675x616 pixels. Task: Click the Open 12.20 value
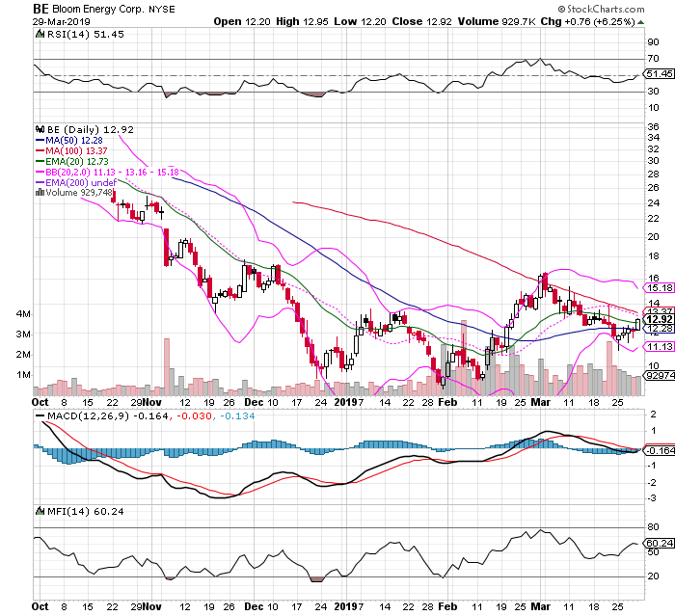point(242,21)
